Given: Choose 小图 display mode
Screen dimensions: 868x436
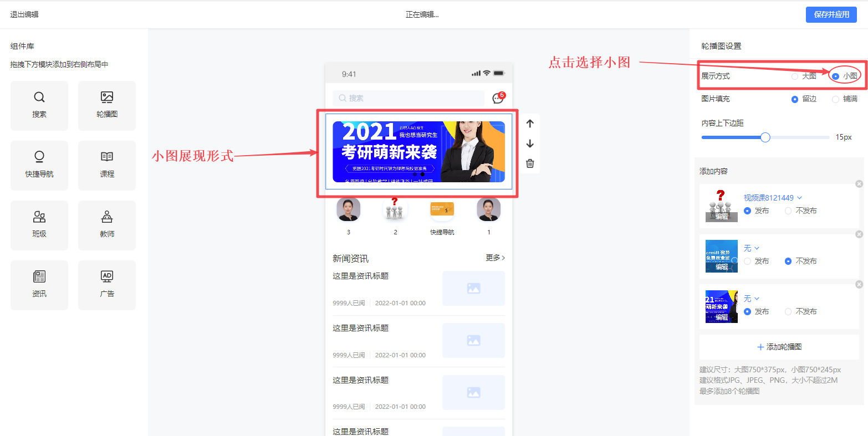Looking at the screenshot, I should pyautogui.click(x=845, y=76).
